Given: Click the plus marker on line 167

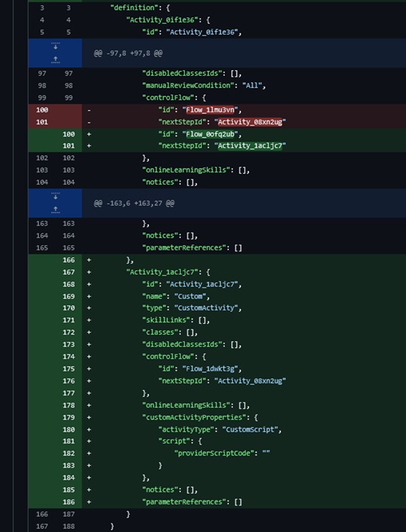Looking at the screenshot, I should tap(89, 272).
